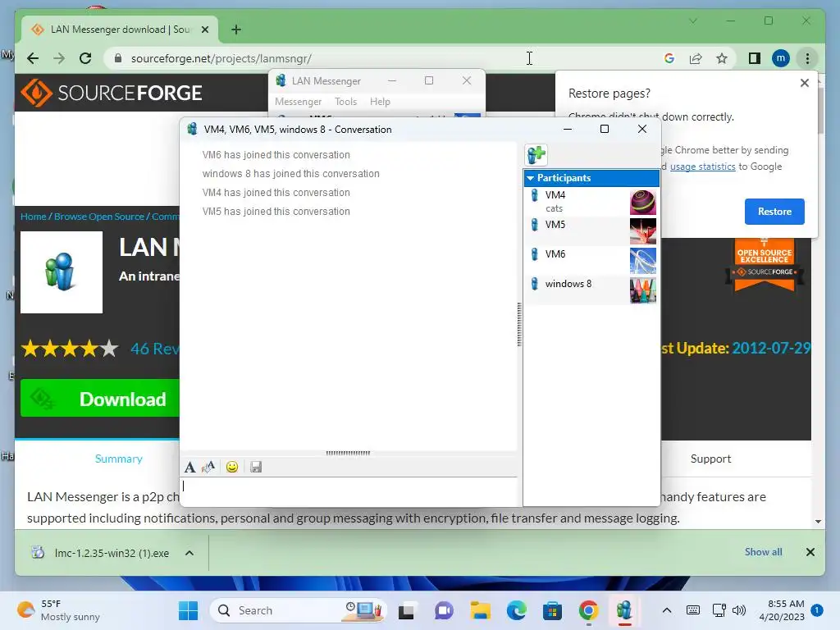Screen dimensions: 840x630
Task: Open Task View from the taskbar
Action: [x=407, y=610]
